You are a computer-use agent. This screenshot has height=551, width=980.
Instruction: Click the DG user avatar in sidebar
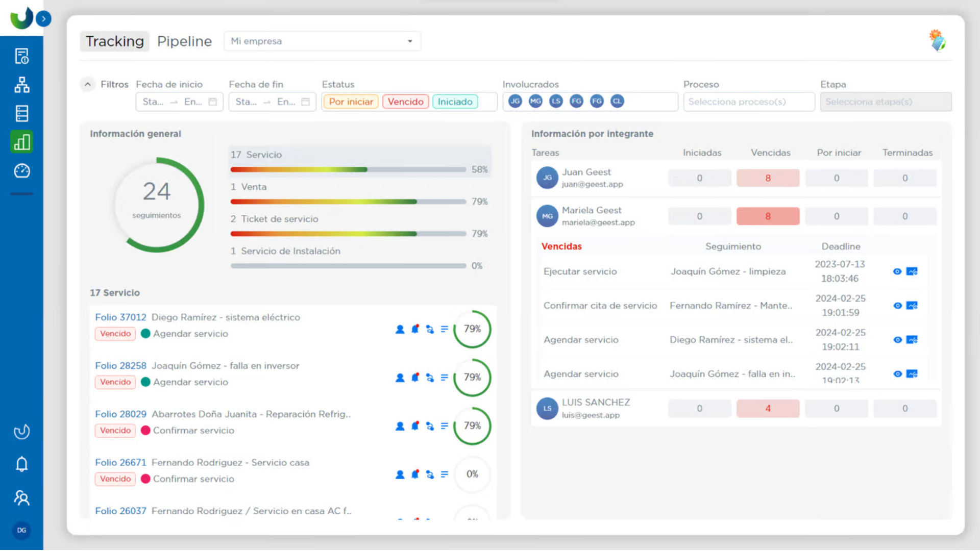click(x=21, y=530)
